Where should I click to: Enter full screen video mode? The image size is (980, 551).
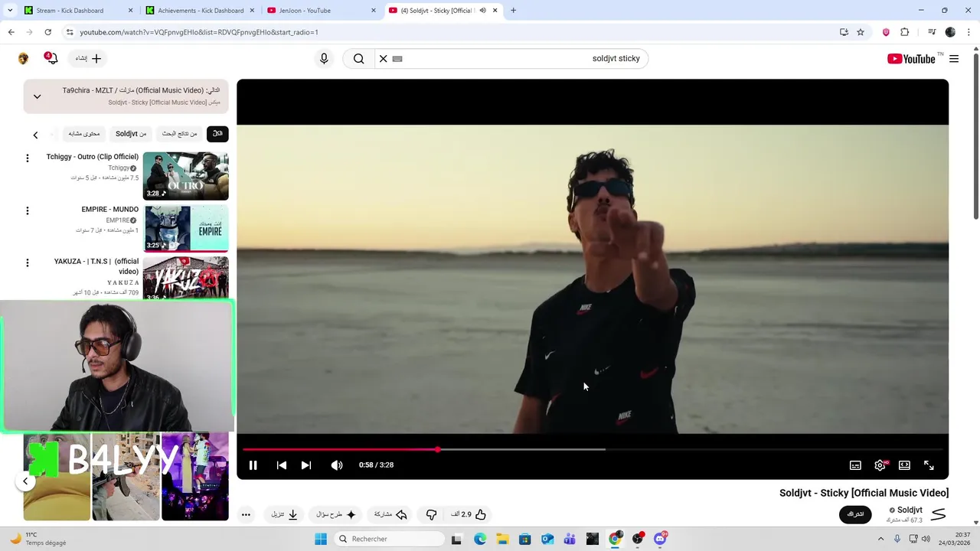(929, 465)
